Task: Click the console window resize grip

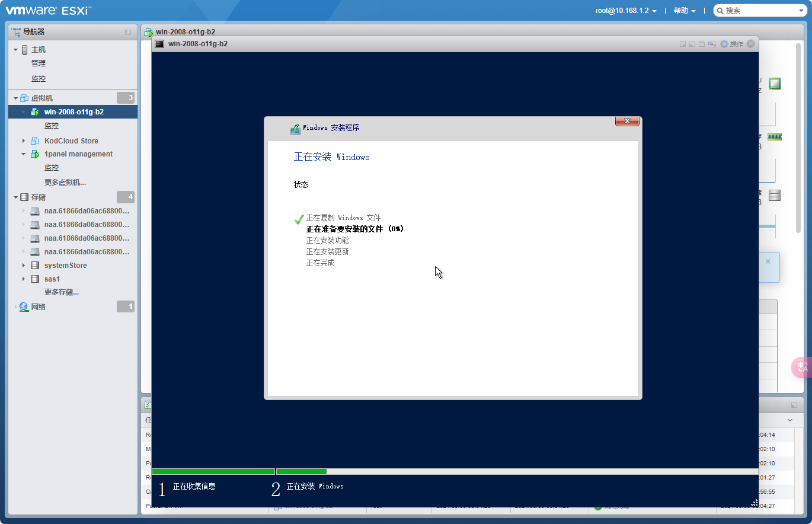Action: pyautogui.click(x=755, y=503)
